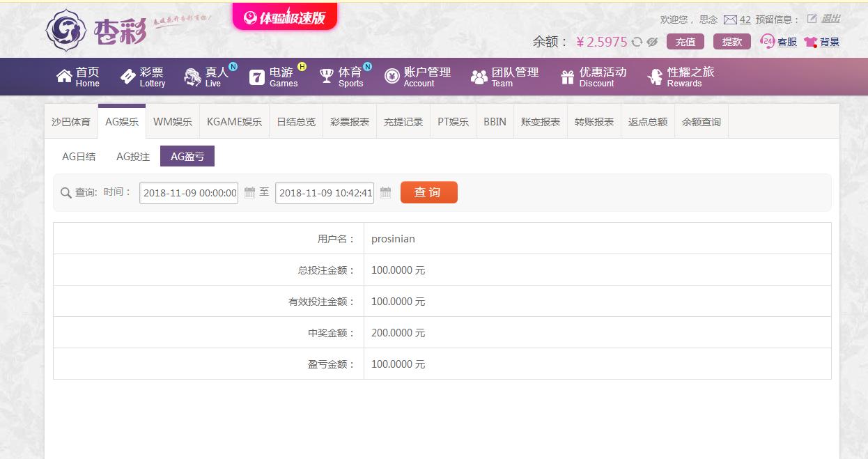868x459 pixels.
Task: Click the orange 查询 button
Action: click(429, 192)
